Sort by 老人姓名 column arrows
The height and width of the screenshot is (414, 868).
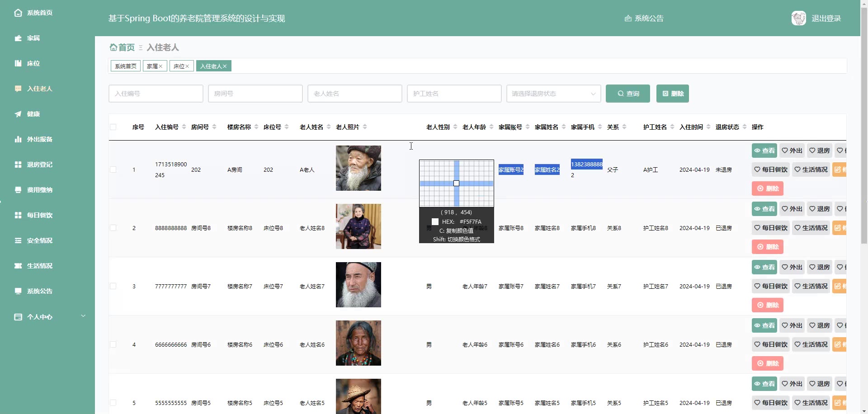point(329,127)
